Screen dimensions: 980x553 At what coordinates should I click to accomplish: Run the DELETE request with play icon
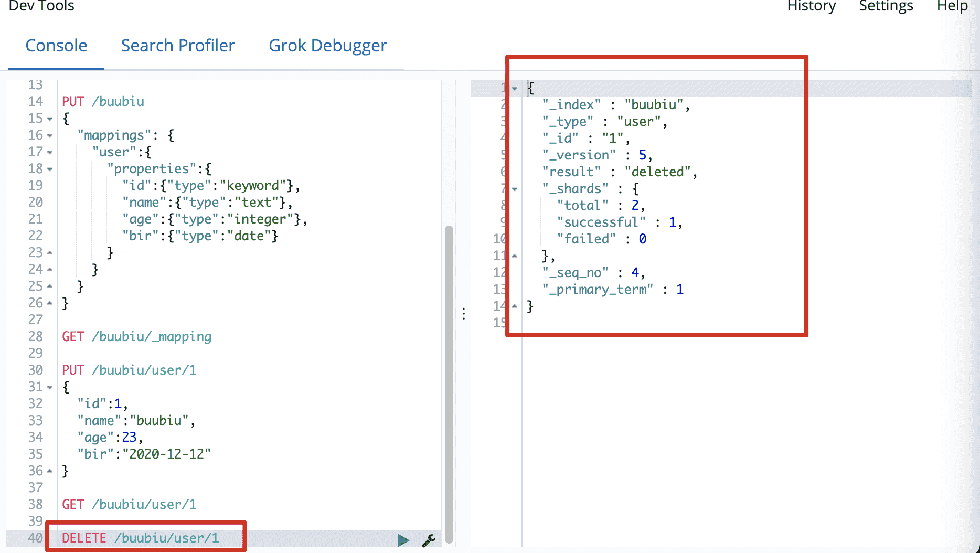(403, 540)
